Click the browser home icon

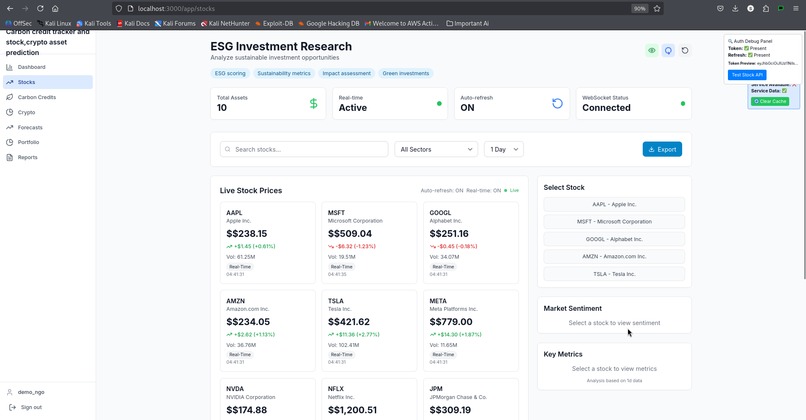pos(55,9)
